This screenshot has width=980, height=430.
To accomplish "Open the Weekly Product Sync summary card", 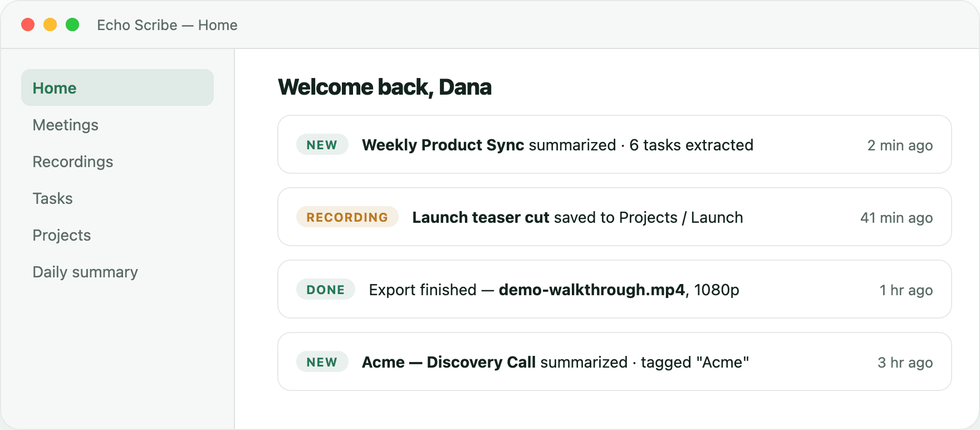I will pos(615,144).
